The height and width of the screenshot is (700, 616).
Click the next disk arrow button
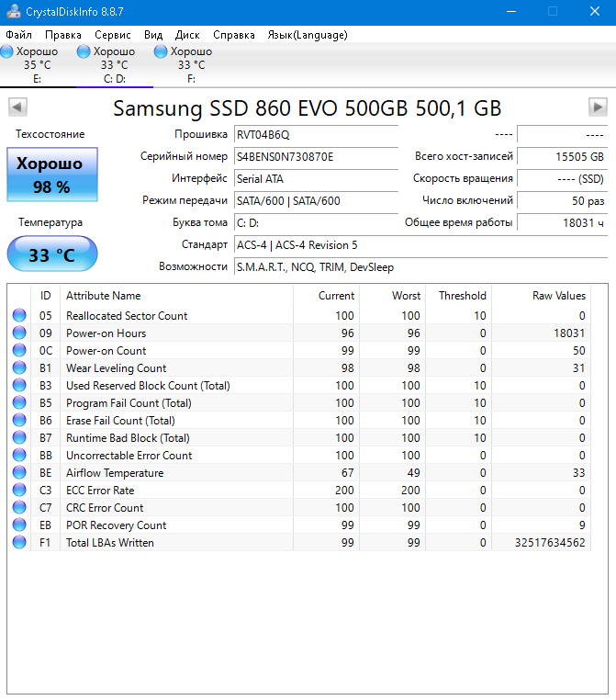coord(598,107)
